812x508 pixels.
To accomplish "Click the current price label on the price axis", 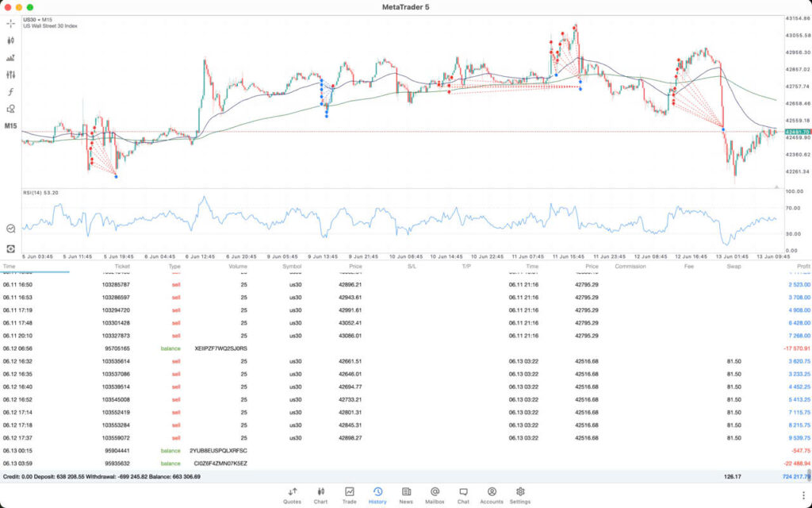I will coord(798,133).
